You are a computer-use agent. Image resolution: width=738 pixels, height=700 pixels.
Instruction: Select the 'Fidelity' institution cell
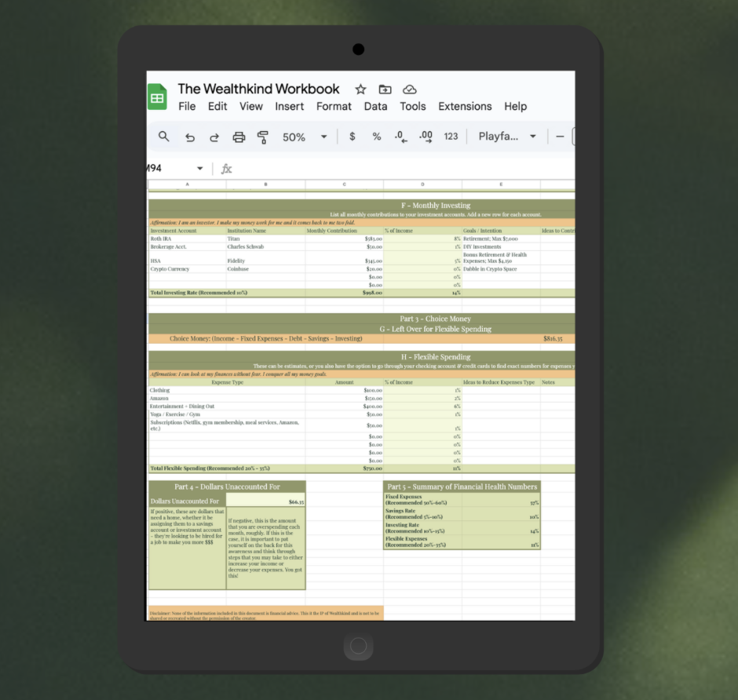[266, 258]
